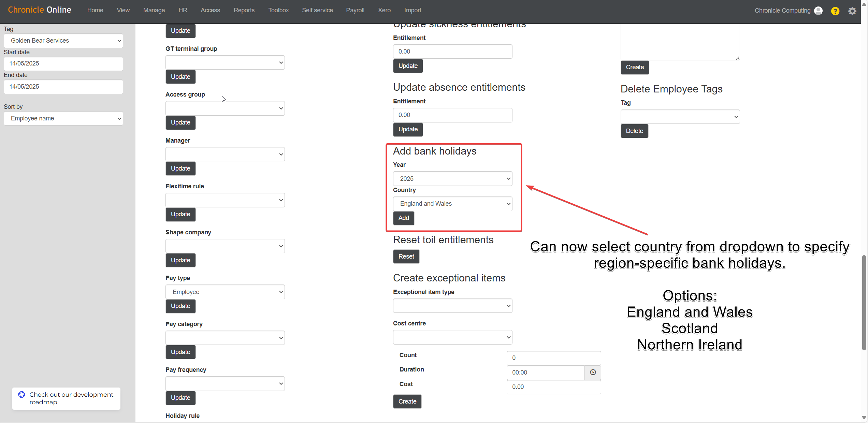Click Add button for bank holidays
This screenshot has height=423, width=868.
[x=403, y=218]
